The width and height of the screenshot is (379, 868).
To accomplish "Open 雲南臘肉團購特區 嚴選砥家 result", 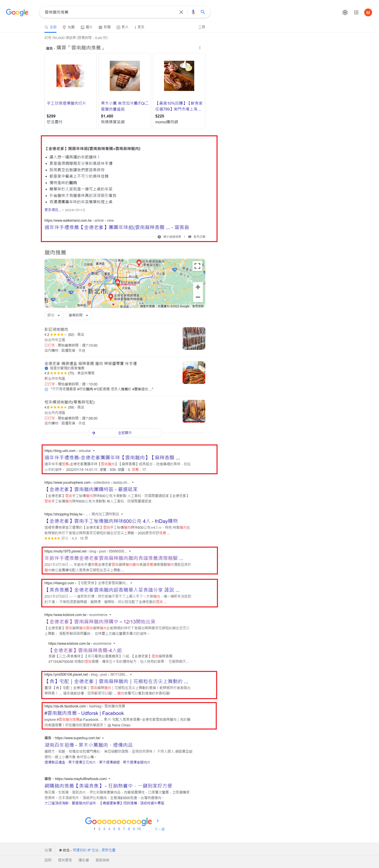I will [91, 489].
